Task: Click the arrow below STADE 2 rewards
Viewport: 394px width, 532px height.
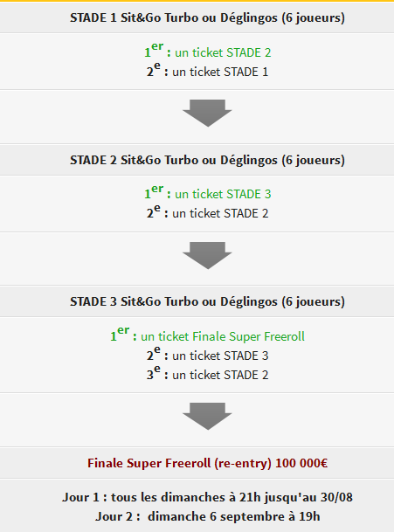Action: pos(207,255)
